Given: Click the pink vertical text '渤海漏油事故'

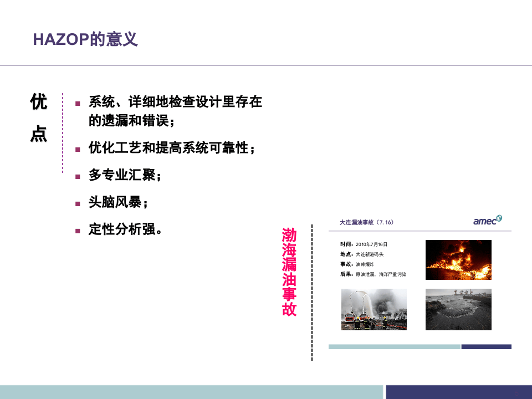Looking at the screenshot, I should [289, 272].
